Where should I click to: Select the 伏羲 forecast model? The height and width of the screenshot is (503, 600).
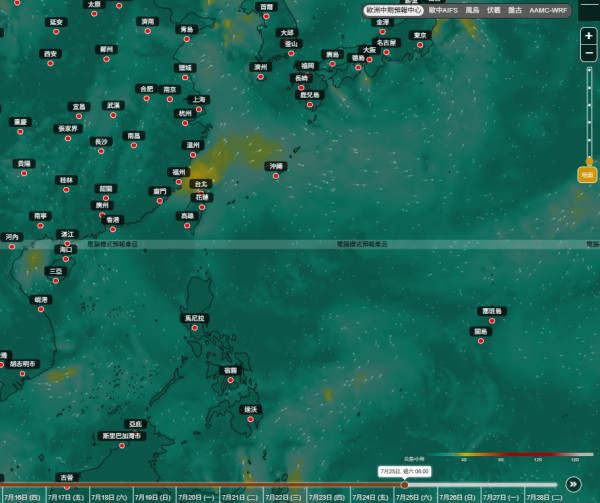(x=494, y=10)
